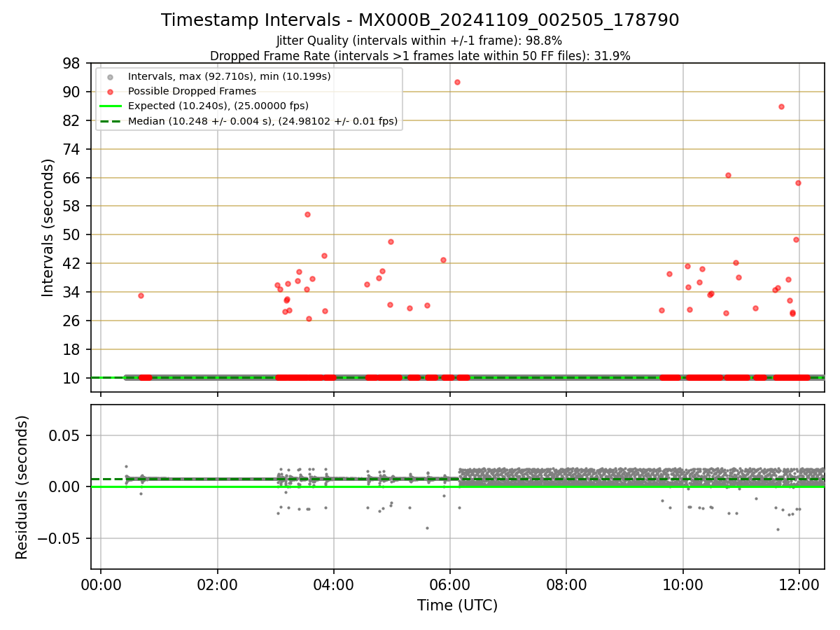Click the highest red point near 92 seconds
This screenshot has height=630, width=840.
[x=457, y=82]
